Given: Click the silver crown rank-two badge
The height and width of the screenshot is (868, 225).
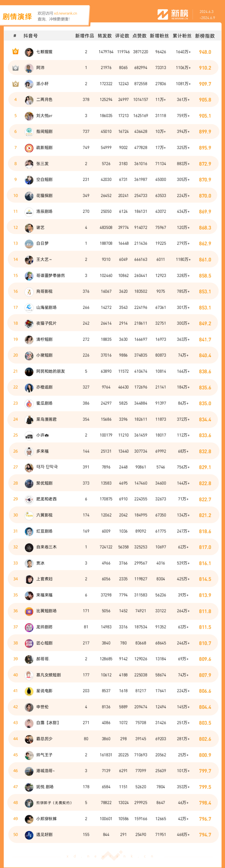Looking at the screenshot, I should point(15,68).
